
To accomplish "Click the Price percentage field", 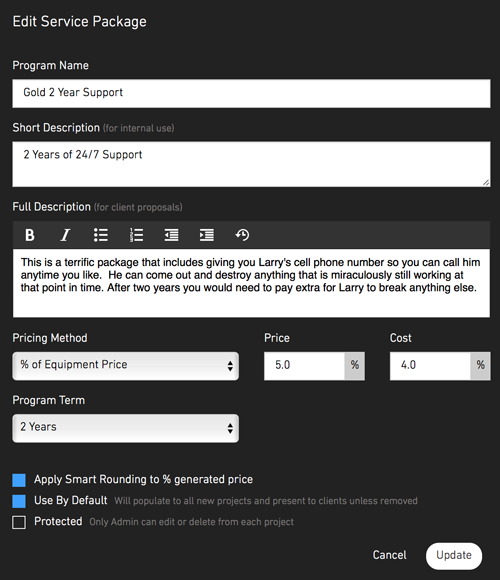I will [x=304, y=366].
